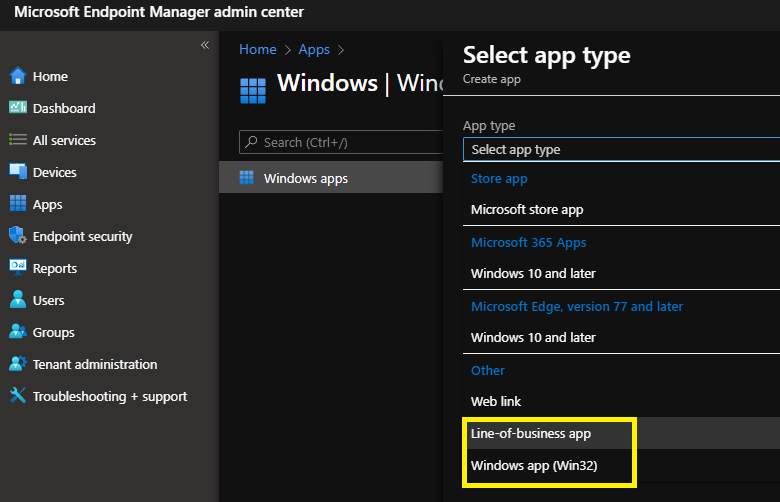780x502 pixels.
Task: Click the Create app subtitle
Action: (491, 79)
